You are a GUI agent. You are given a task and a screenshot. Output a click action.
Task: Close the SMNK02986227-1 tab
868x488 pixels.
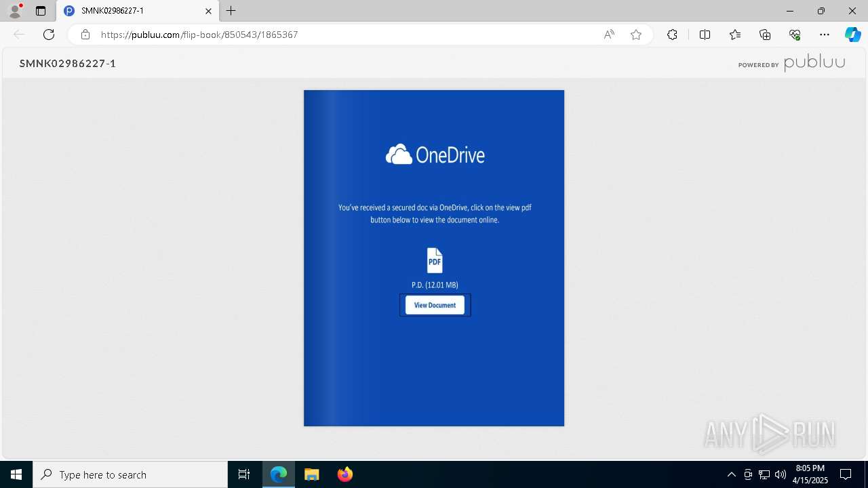tap(208, 11)
